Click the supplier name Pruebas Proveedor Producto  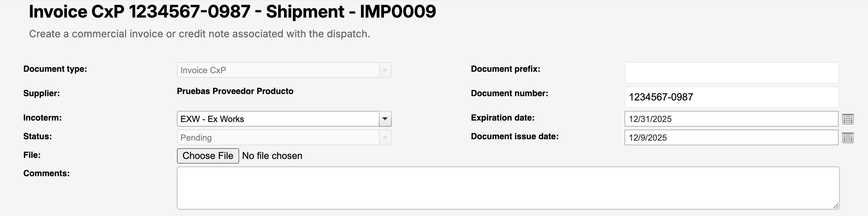coord(235,91)
